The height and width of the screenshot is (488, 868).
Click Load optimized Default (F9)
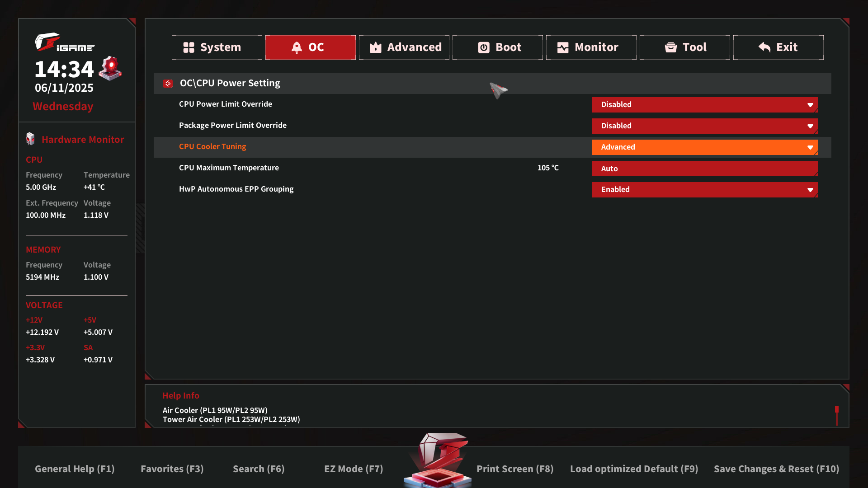click(634, 469)
